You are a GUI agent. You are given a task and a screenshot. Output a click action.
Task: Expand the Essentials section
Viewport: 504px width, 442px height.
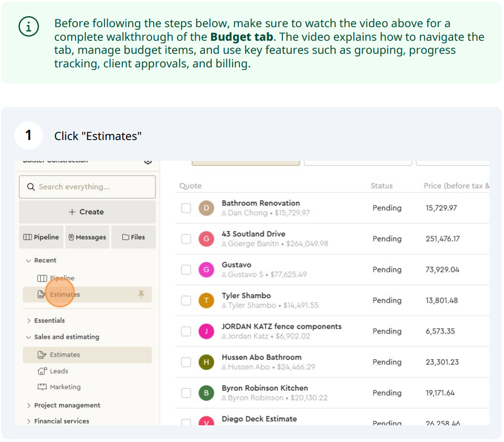[29, 321]
